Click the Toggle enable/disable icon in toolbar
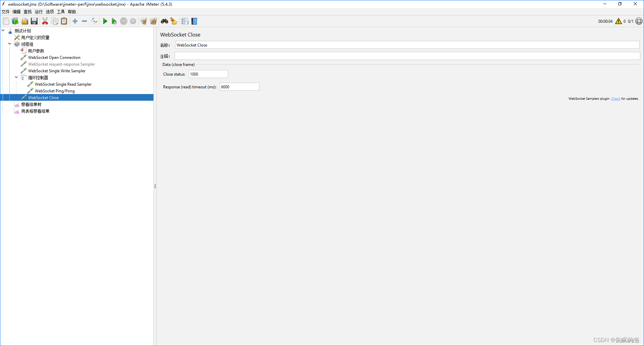 click(x=94, y=21)
